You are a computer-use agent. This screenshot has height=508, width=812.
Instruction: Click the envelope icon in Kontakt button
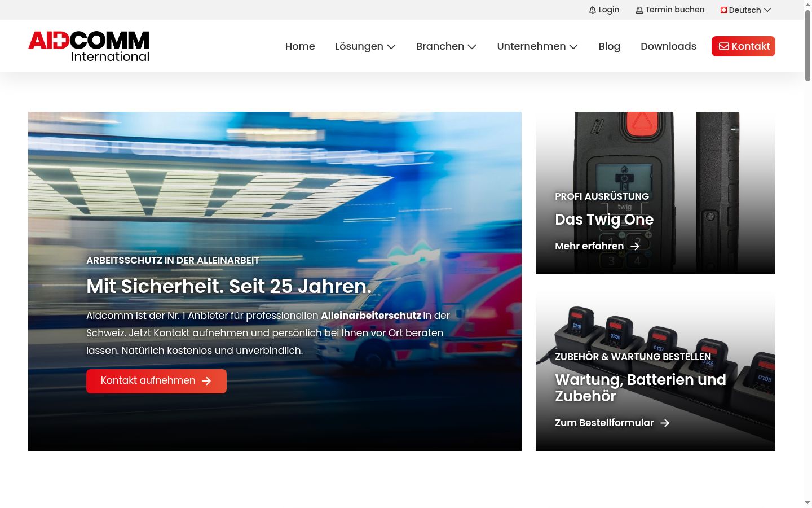(x=723, y=46)
